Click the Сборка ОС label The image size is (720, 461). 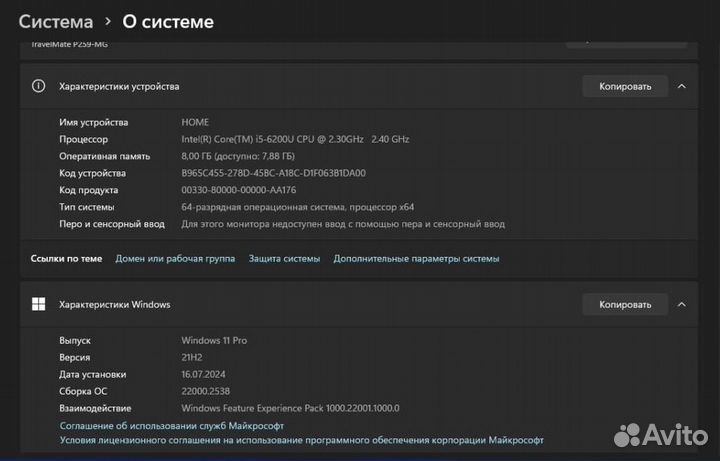(83, 391)
